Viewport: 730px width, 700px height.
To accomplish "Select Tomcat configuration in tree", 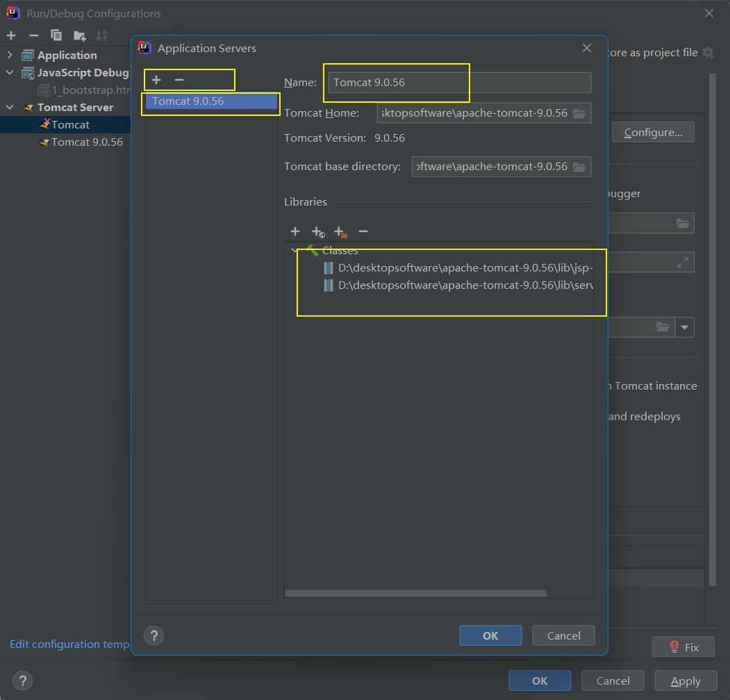I will pos(65,125).
